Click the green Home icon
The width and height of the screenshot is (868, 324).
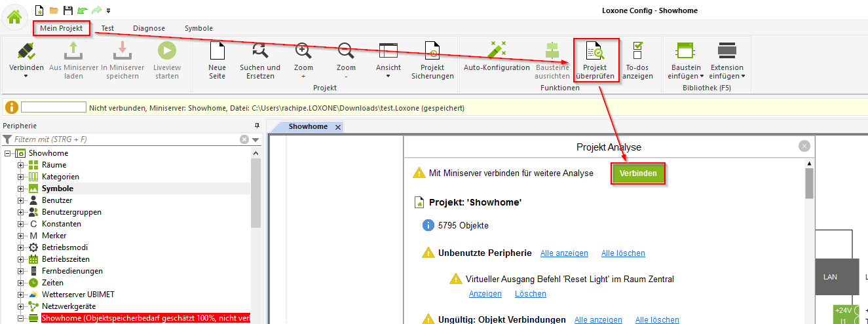point(14,17)
